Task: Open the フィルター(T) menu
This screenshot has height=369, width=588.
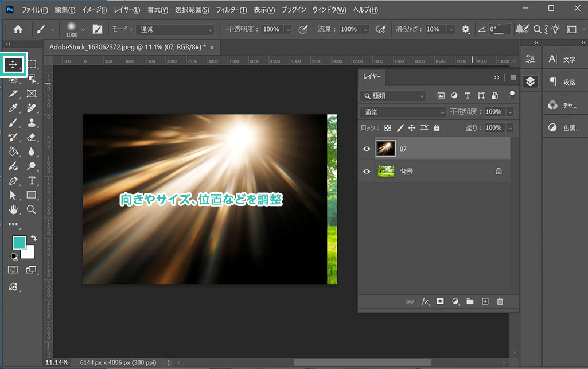Action: click(231, 10)
